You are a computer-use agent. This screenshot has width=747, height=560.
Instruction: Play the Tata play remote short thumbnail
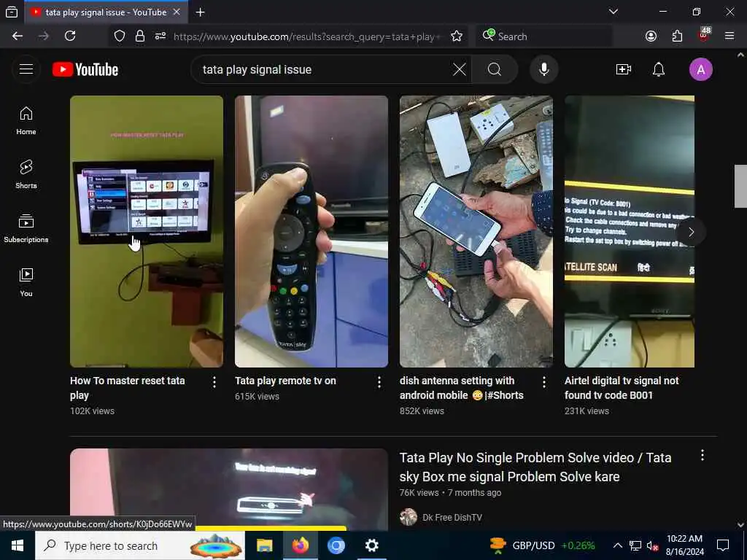[x=311, y=231]
